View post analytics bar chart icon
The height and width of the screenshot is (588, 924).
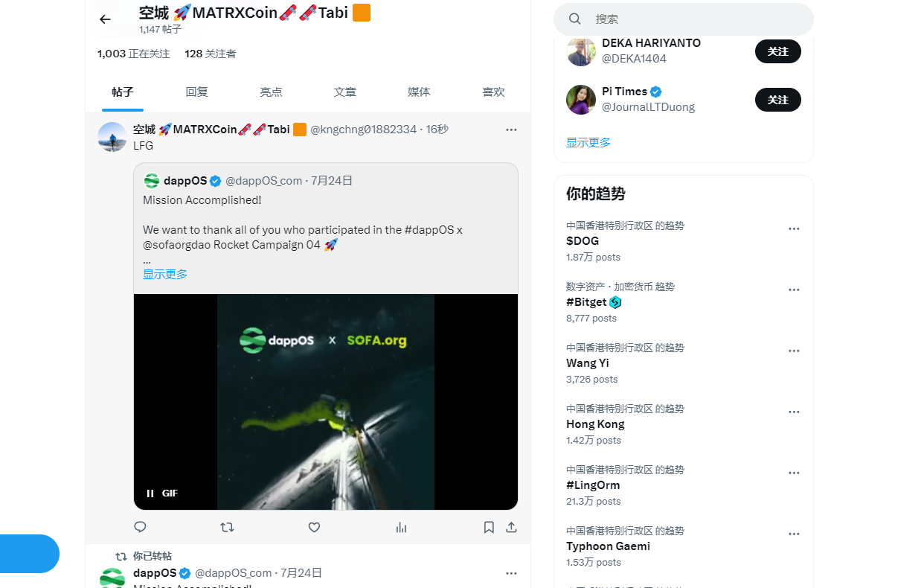coord(401,527)
